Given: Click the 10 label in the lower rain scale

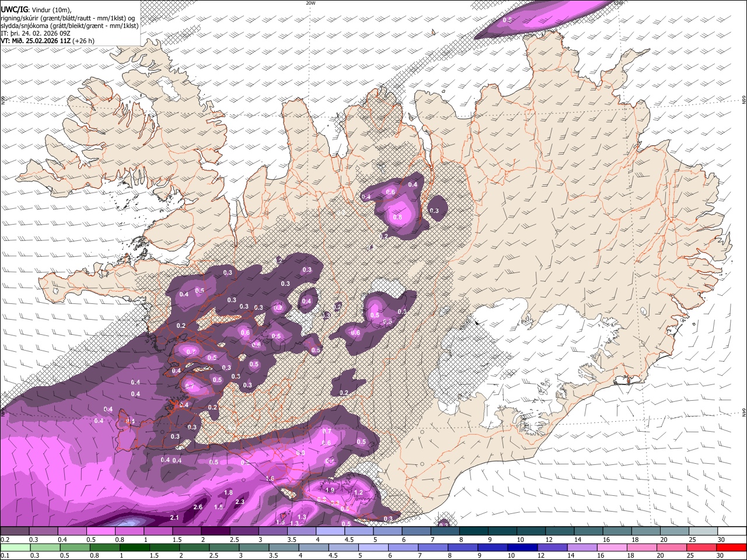Looking at the screenshot, I should 511,556.
